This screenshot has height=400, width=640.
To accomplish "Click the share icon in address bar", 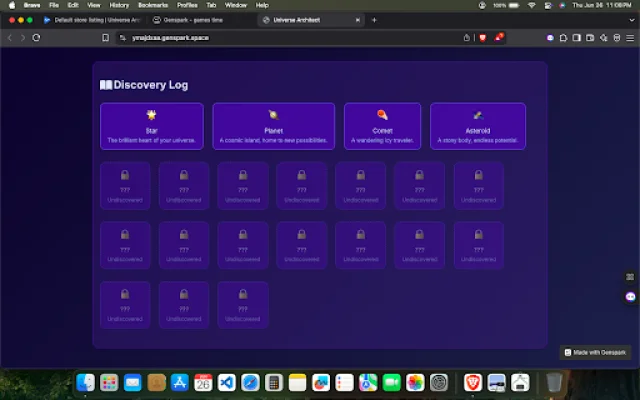I will click(466, 37).
